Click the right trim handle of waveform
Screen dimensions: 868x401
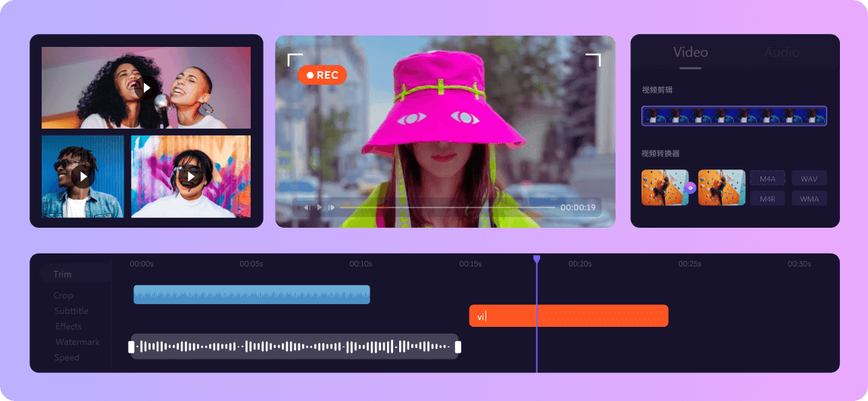457,347
